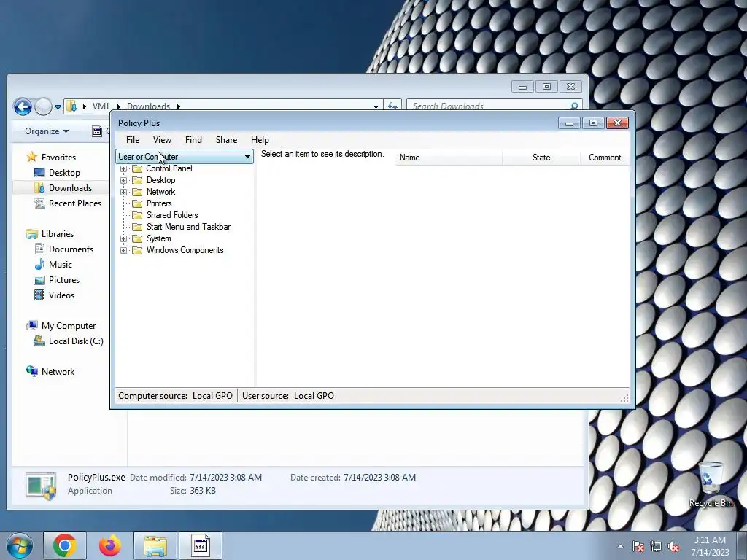
Task: Select the Desktop folder icon in policy tree
Action: coord(137,180)
